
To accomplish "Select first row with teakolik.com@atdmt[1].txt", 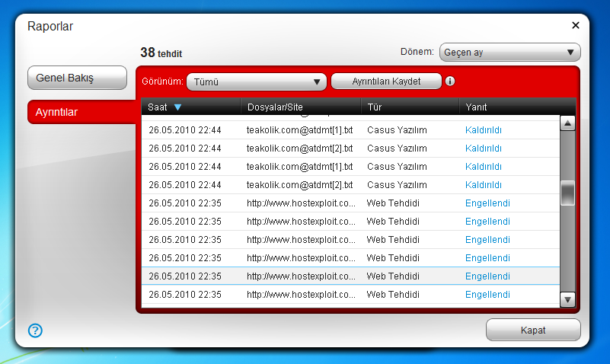I will click(350, 130).
